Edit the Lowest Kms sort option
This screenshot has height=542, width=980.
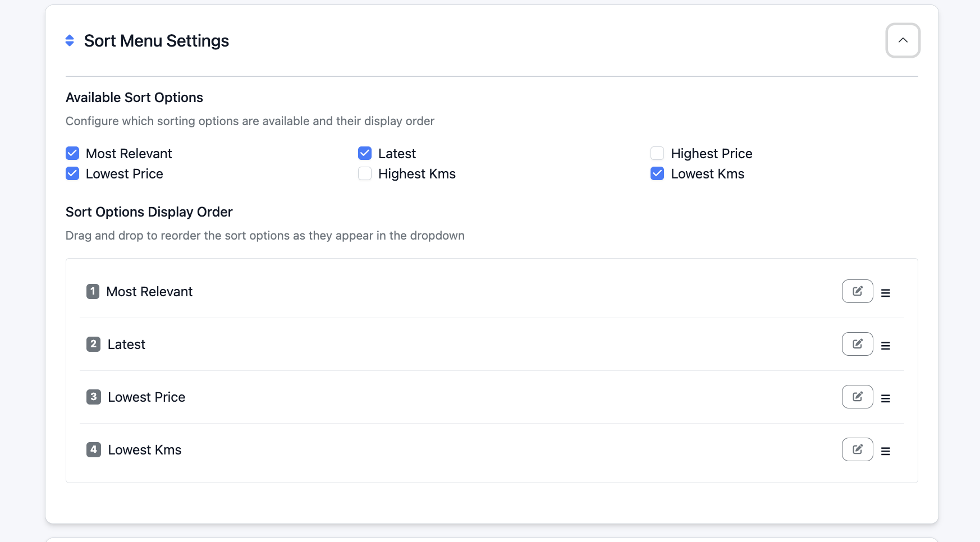[857, 449]
